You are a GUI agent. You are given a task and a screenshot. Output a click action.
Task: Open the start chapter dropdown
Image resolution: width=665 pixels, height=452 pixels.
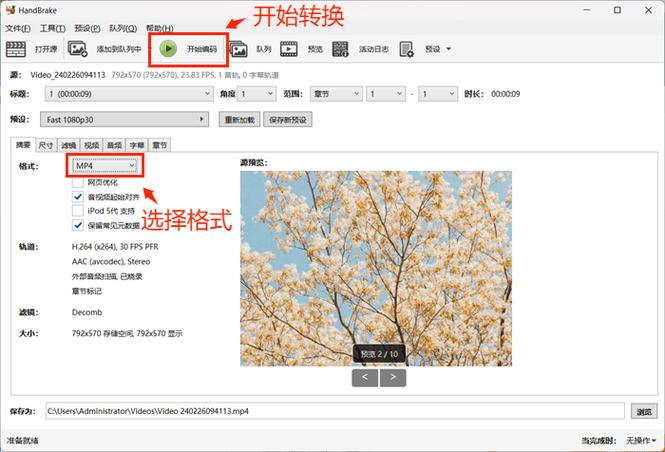click(x=386, y=94)
